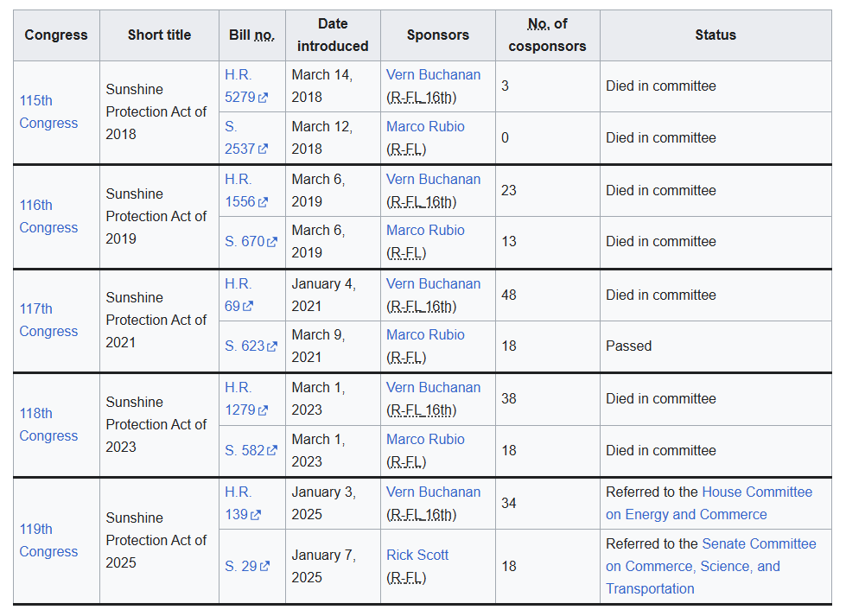
Task: Open bill H.R. 5279 external link
Action: (x=246, y=86)
